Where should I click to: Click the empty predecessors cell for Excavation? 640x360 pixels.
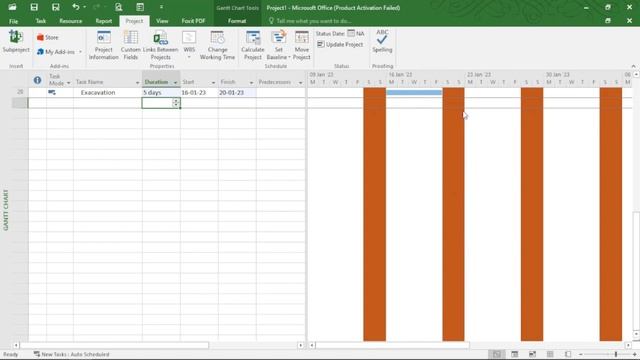pos(280,93)
